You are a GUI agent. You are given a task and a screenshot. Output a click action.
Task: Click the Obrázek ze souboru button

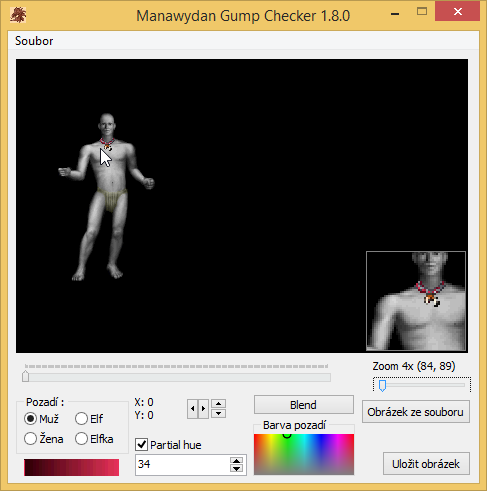pos(416,412)
